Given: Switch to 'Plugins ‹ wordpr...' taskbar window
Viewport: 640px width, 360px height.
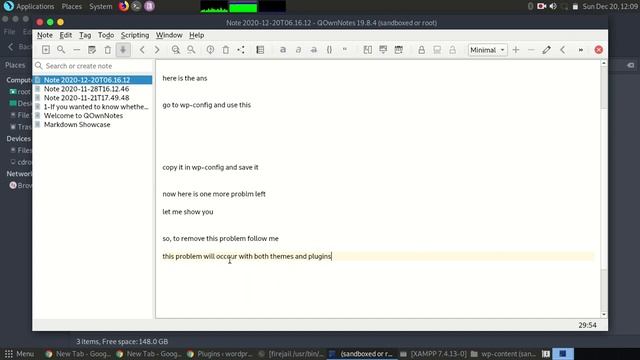Looking at the screenshot, I should pyautogui.click(x=220, y=354).
